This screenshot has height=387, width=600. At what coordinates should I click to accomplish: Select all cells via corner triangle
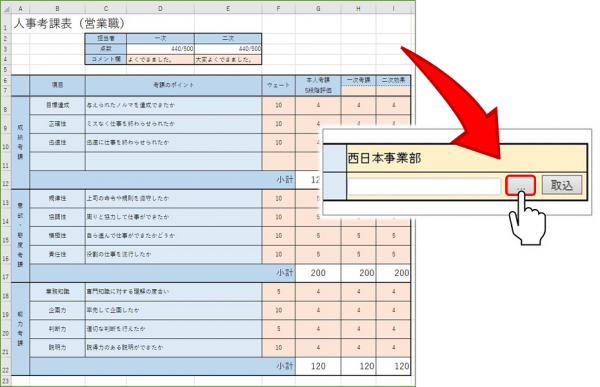(6, 8)
